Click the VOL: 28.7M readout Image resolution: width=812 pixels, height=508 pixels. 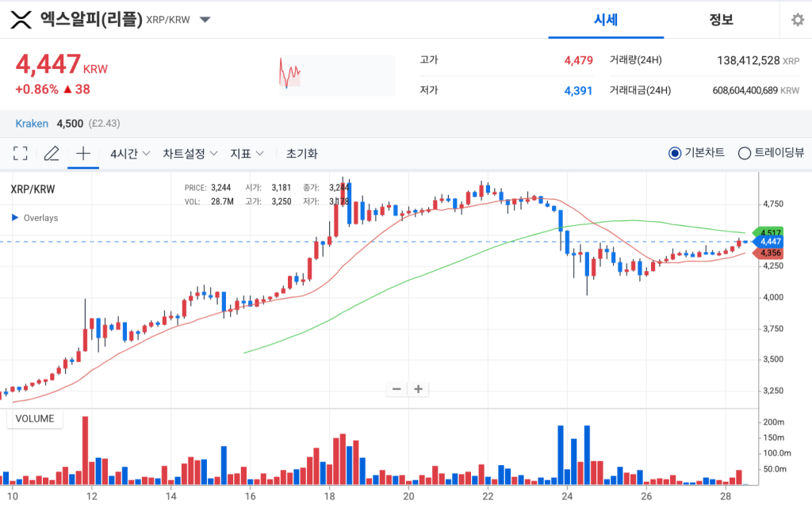click(x=209, y=201)
